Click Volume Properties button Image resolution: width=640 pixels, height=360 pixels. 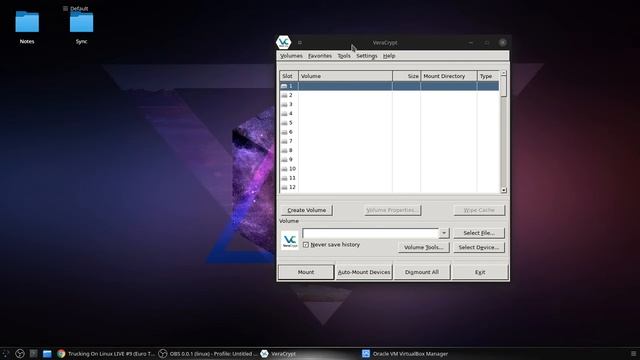tap(392, 210)
